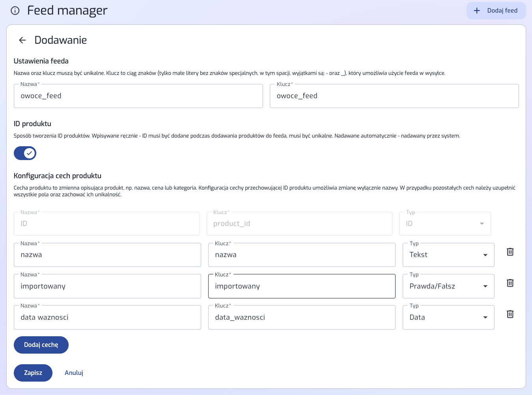Remove the data waznosci attribute row
This screenshot has width=532, height=395.
tap(510, 314)
